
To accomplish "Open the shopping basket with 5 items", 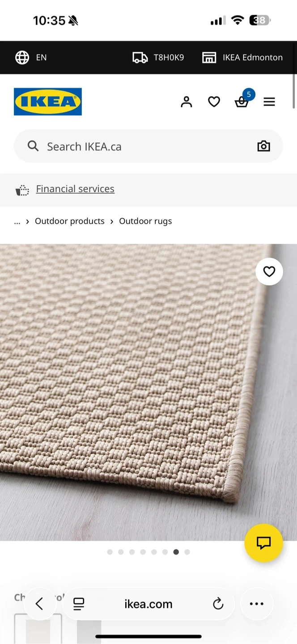I will pos(243,100).
